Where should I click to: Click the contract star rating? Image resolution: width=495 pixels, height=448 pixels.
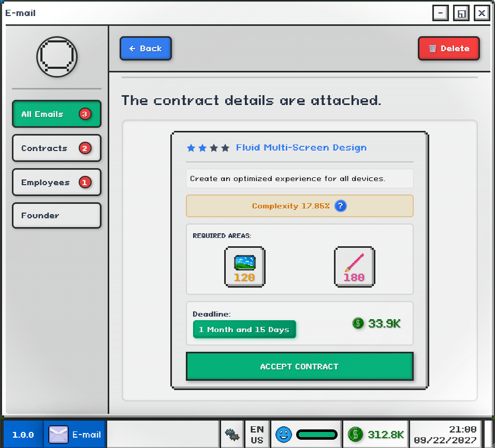click(x=208, y=147)
